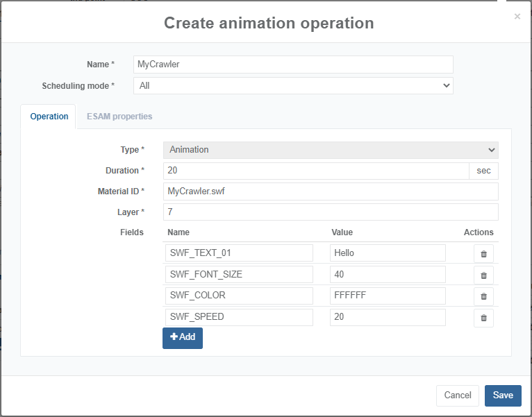Screen dimensions: 532x417
Task: Expand the Type dropdown showing Animation
Action: (x=331, y=150)
